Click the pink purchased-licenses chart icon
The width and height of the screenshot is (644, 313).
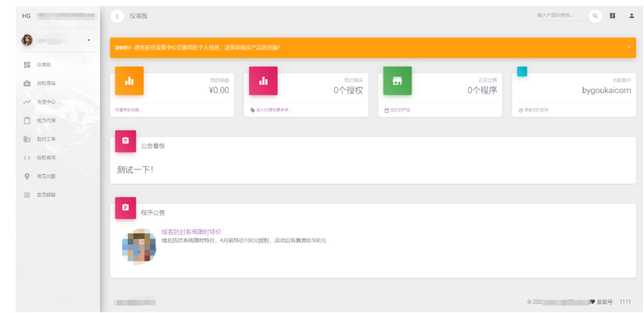coord(263,81)
